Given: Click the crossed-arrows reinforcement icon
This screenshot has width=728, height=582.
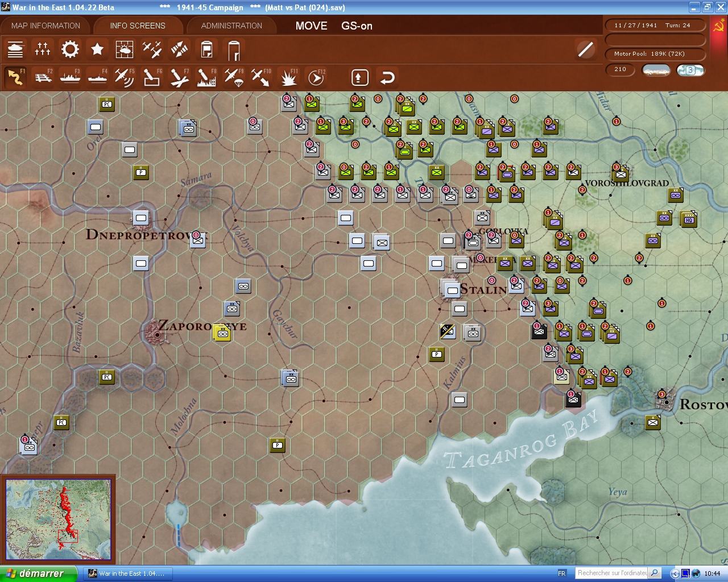Looking at the screenshot, I should point(179,50).
